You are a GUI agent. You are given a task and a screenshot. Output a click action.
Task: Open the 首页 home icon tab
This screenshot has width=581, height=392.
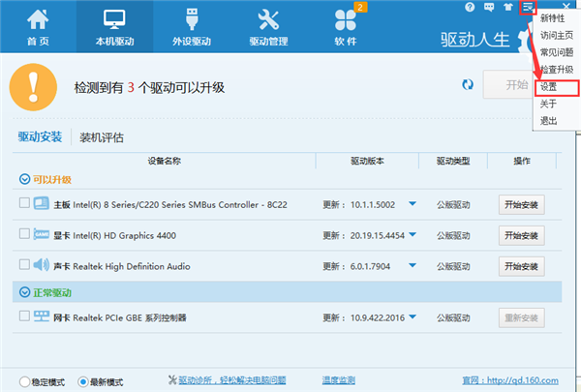[x=37, y=26]
